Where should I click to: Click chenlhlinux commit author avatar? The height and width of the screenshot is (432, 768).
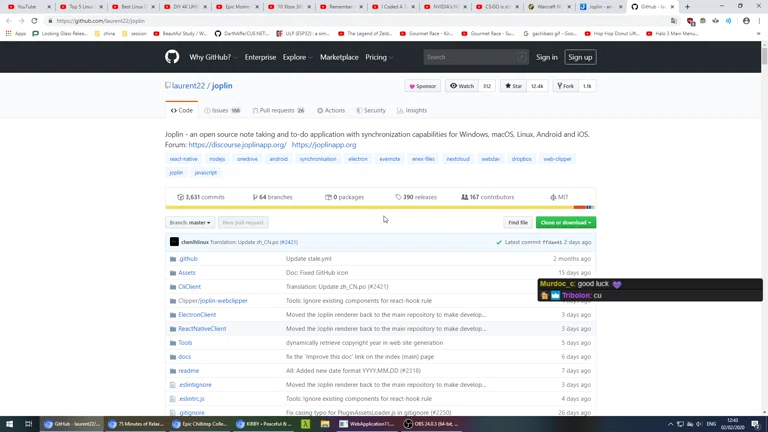[x=174, y=242]
